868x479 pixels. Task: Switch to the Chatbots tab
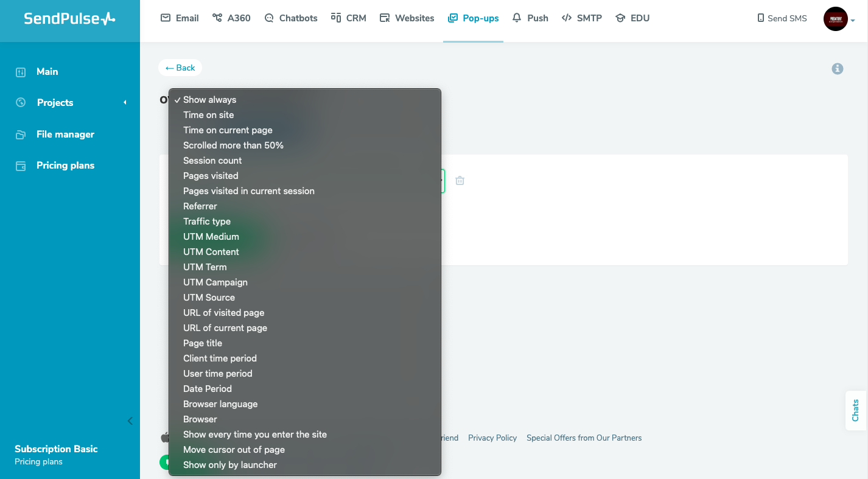click(291, 18)
